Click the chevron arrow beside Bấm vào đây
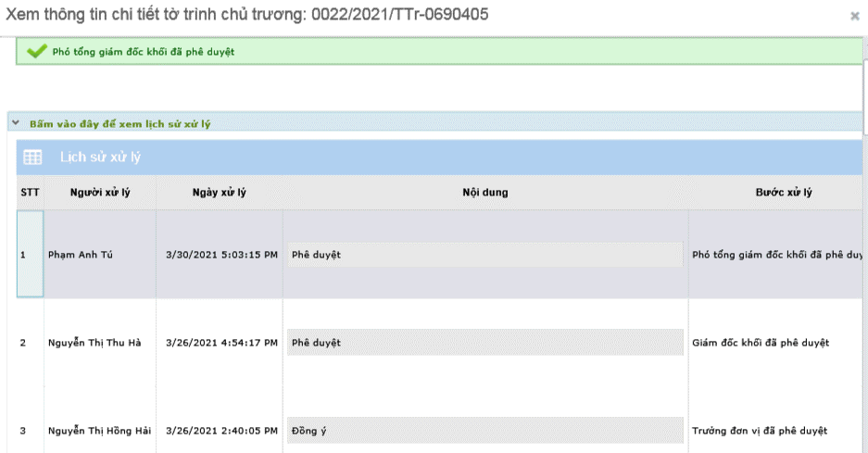The image size is (868, 453). click(16, 123)
